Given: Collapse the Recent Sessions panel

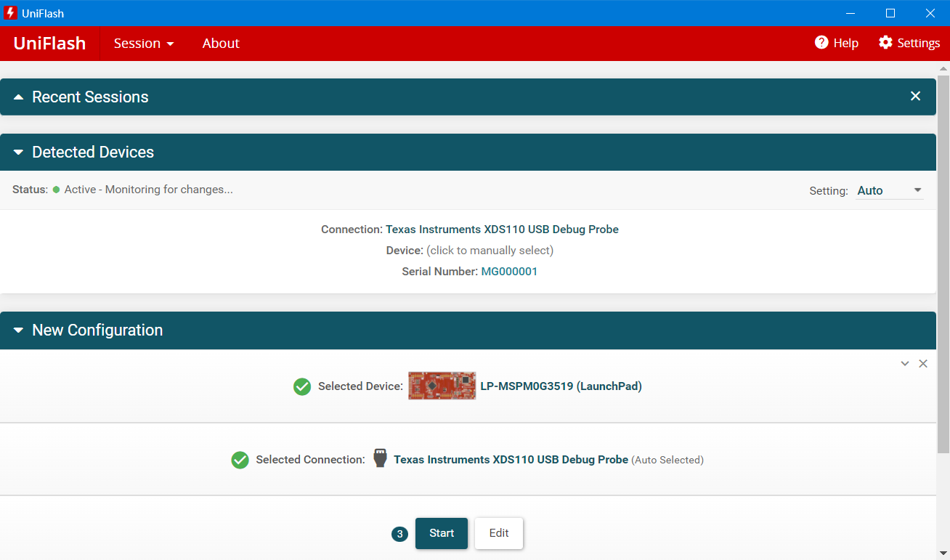Looking at the screenshot, I should (x=18, y=96).
